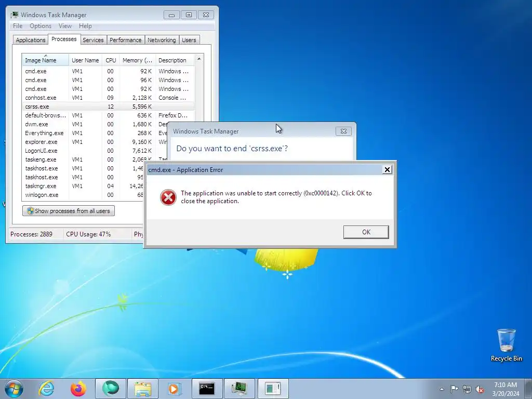Switch to the Command Prompt taskbar button
The width and height of the screenshot is (532, 399).
tap(207, 389)
